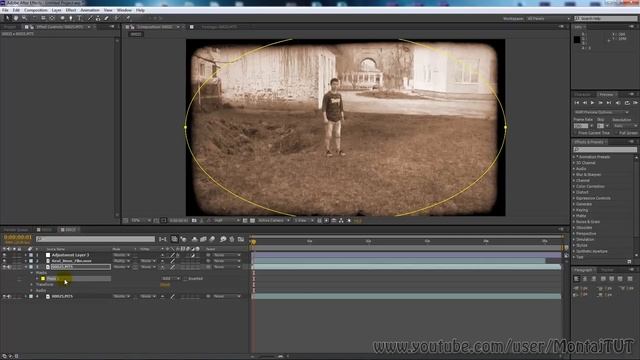Enable the mask Inverted checkbox

[x=185, y=279]
